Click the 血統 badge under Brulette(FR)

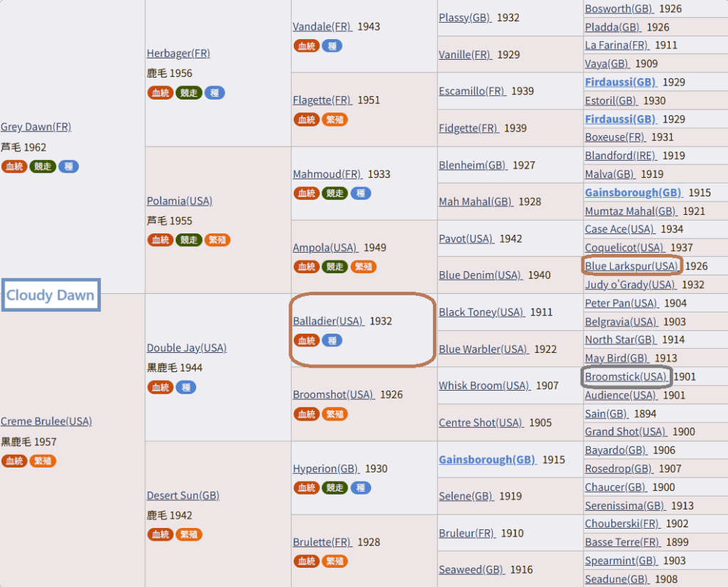coord(306,561)
